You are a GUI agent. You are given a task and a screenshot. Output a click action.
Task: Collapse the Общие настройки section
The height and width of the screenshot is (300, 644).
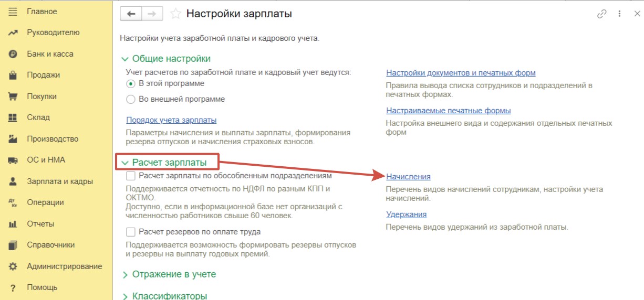pyautogui.click(x=124, y=59)
